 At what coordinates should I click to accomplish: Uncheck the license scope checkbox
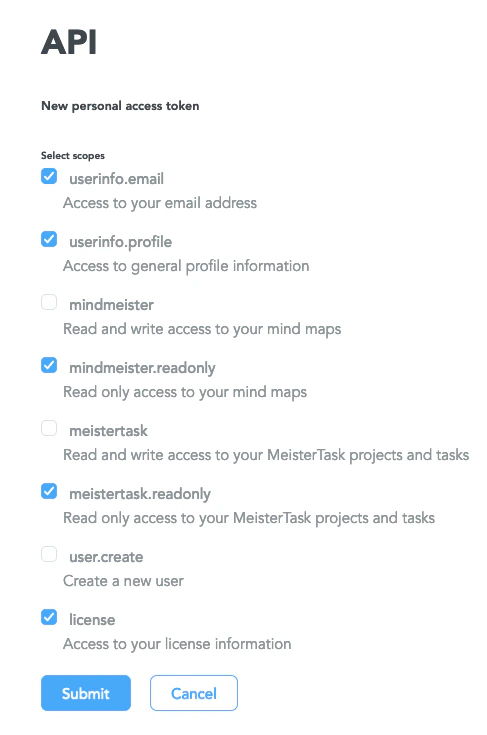pos(49,617)
